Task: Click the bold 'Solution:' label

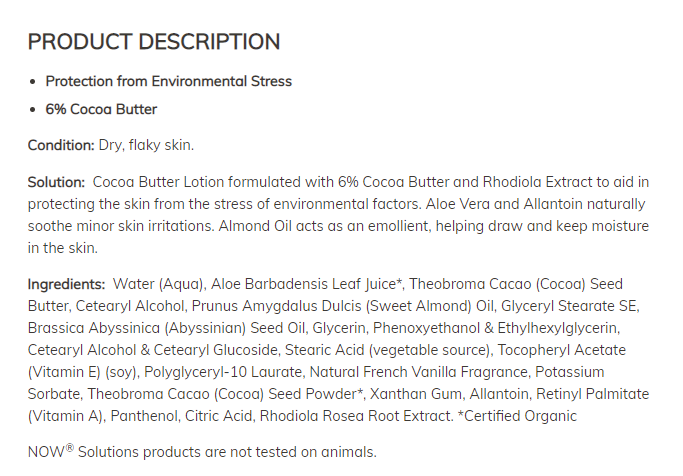Action: [57, 181]
